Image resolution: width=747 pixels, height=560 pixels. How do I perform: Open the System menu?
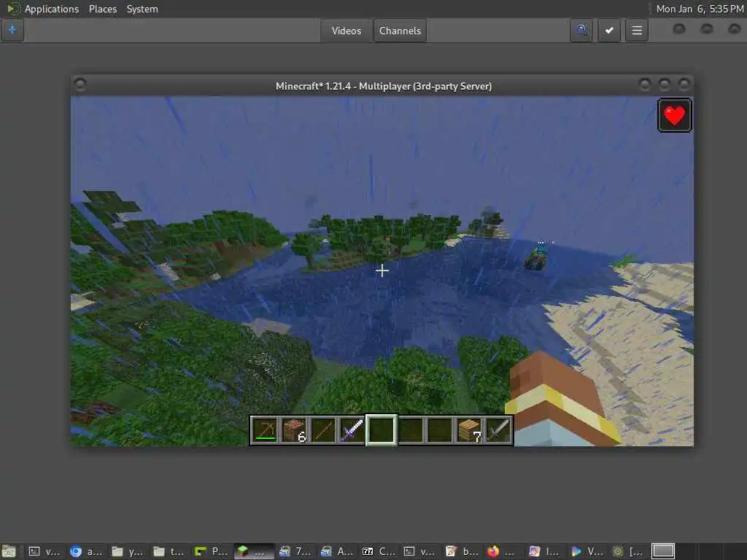click(x=142, y=9)
